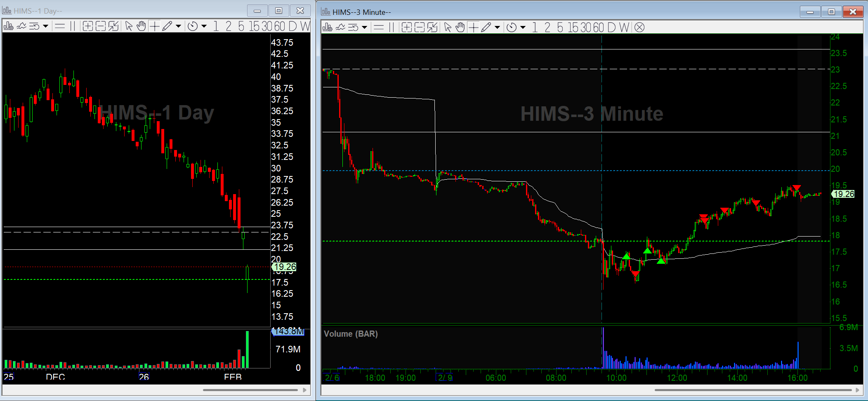The width and height of the screenshot is (868, 401).
Task: Expand dropdown next to reset icon, 3 Minute window
Action: (364, 27)
